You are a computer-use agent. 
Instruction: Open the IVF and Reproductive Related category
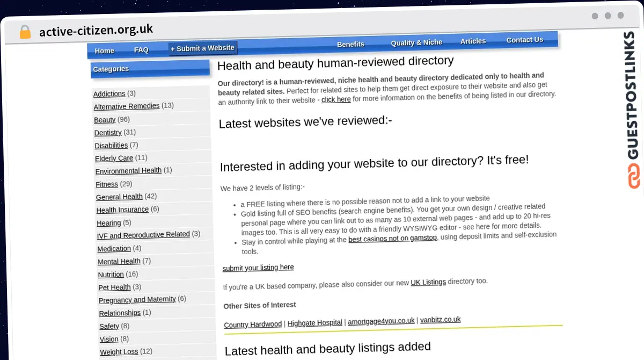(x=143, y=234)
